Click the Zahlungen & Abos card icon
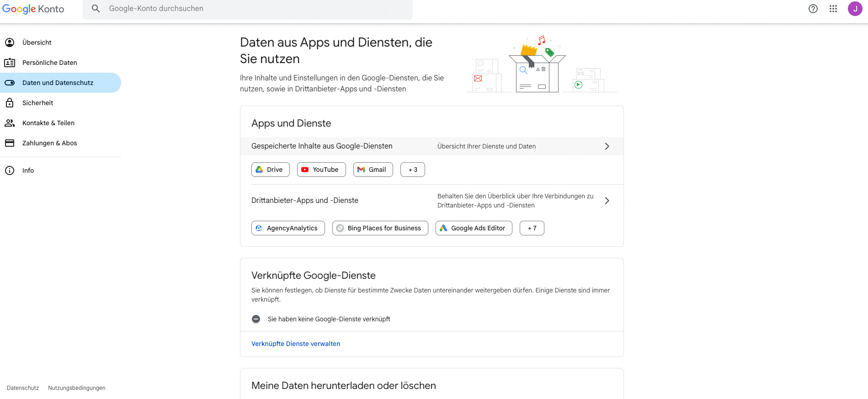This screenshot has height=399, width=868. 10,143
